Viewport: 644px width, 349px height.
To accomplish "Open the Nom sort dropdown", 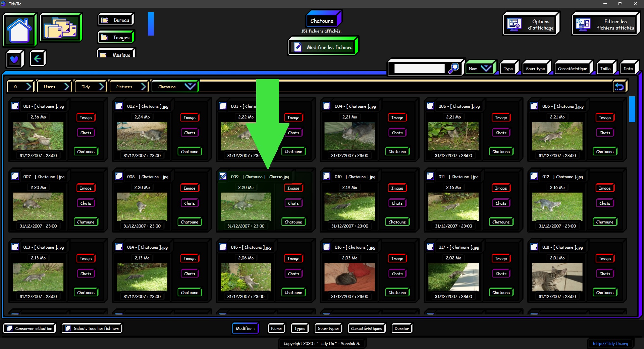I will click(x=480, y=68).
